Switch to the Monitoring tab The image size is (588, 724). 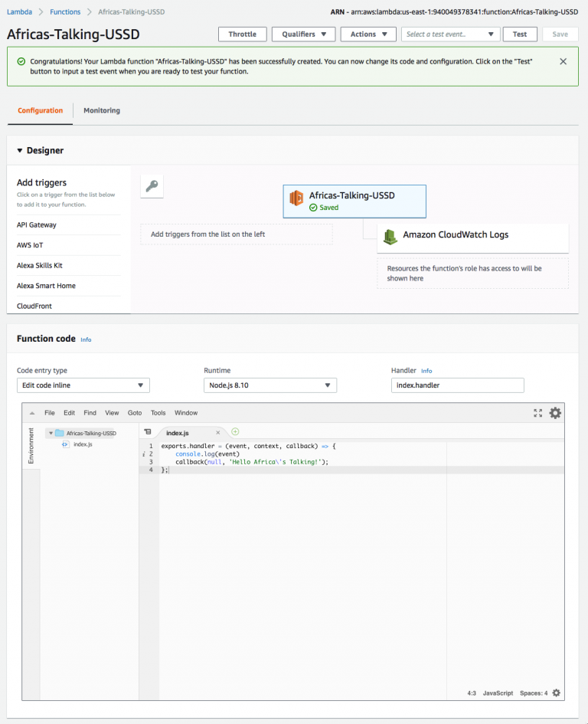coord(101,110)
